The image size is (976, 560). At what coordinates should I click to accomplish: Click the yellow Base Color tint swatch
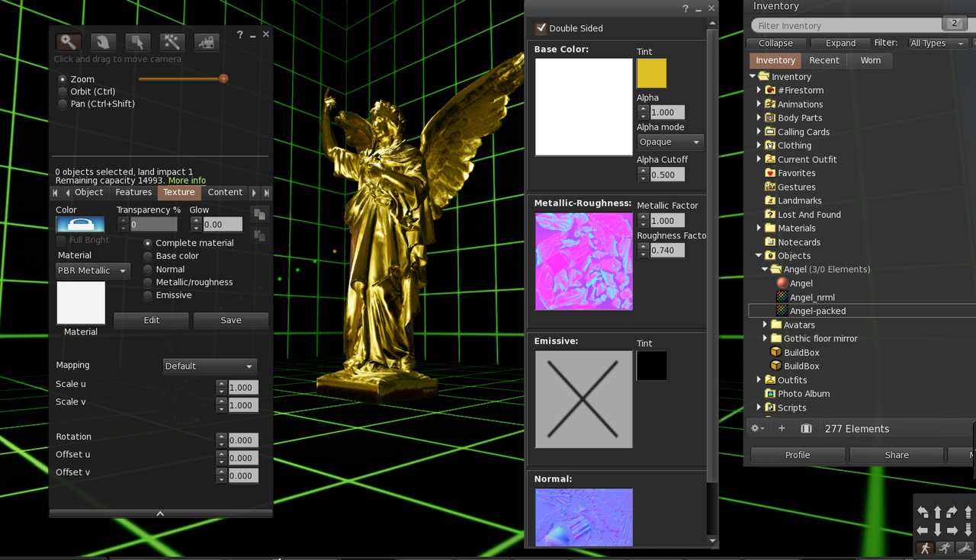(x=652, y=73)
